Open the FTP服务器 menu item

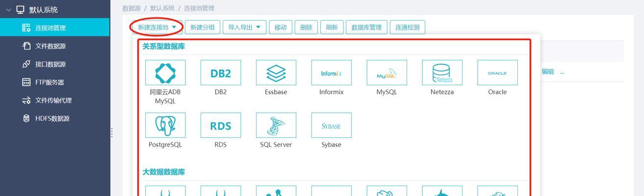click(x=54, y=82)
